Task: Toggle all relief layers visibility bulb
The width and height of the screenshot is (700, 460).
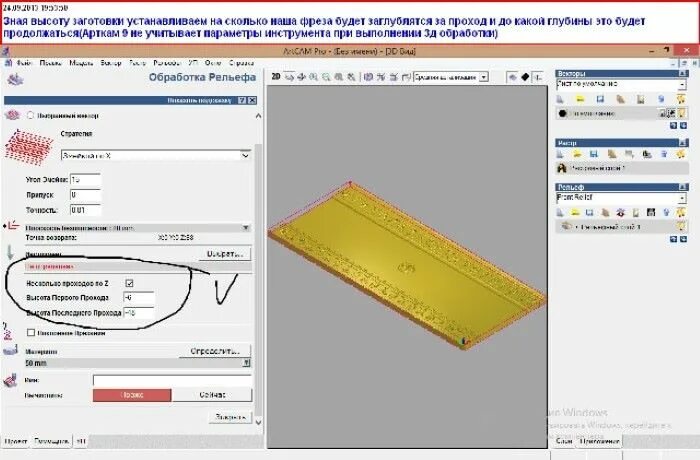Action: coord(681,213)
